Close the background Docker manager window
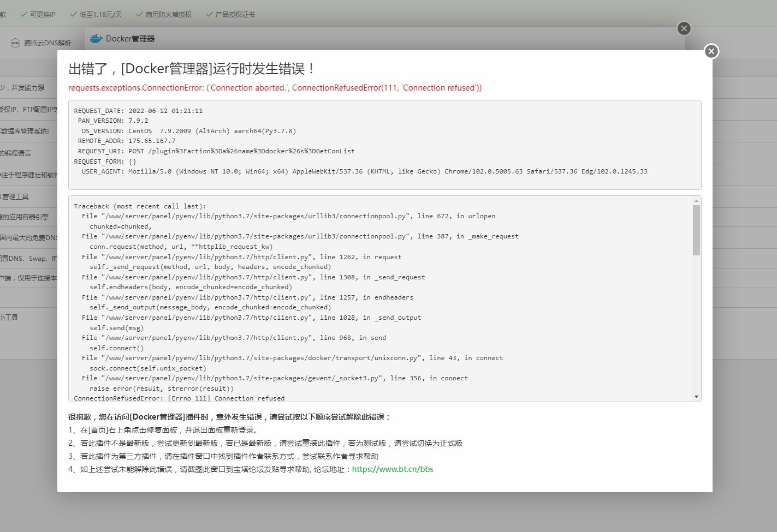 (684, 28)
